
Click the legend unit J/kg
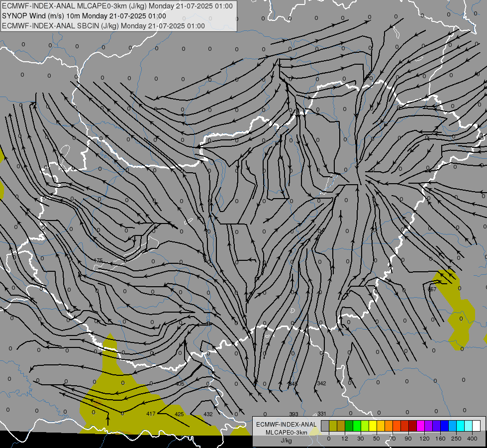[x=287, y=441]
